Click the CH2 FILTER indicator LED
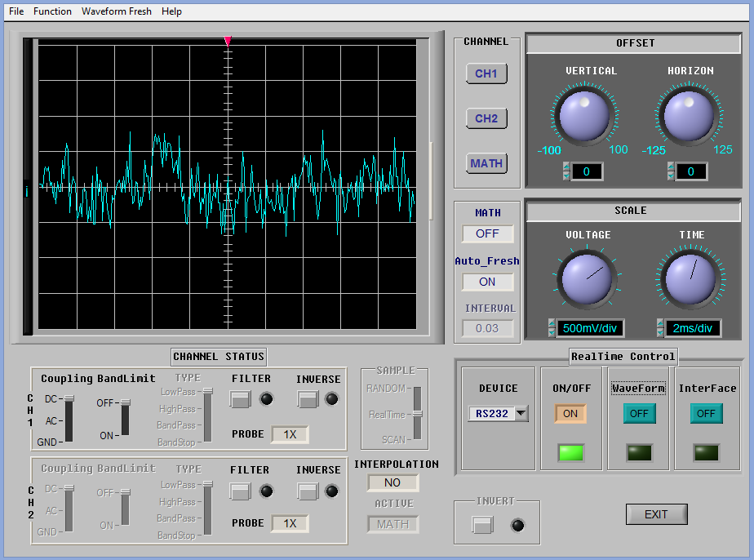 click(266, 491)
